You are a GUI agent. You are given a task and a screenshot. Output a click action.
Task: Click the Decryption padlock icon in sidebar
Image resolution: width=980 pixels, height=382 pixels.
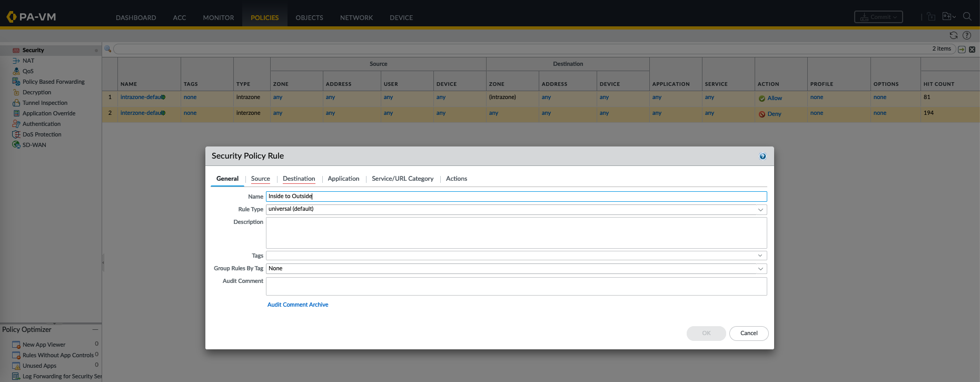pos(16,92)
